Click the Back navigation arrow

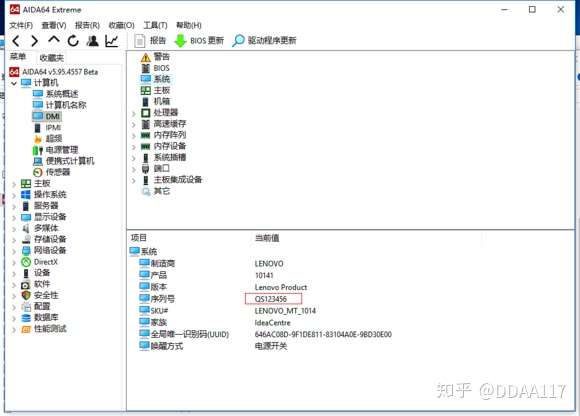16,41
